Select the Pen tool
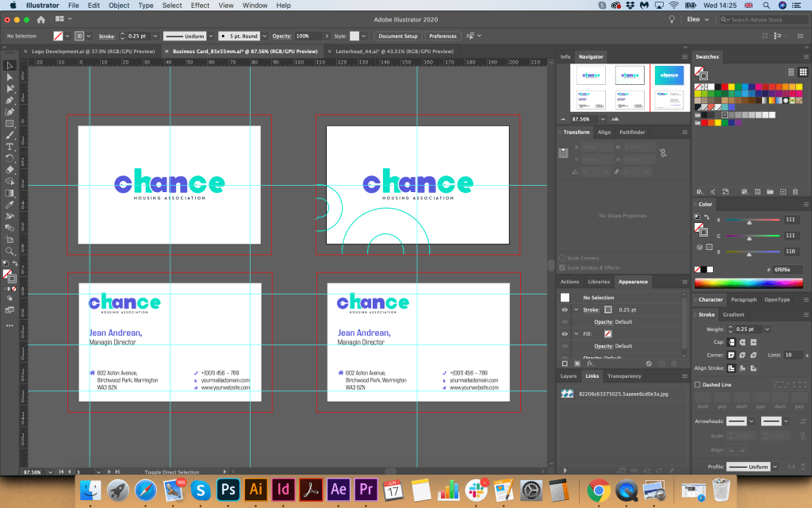The image size is (812, 508). (x=10, y=101)
